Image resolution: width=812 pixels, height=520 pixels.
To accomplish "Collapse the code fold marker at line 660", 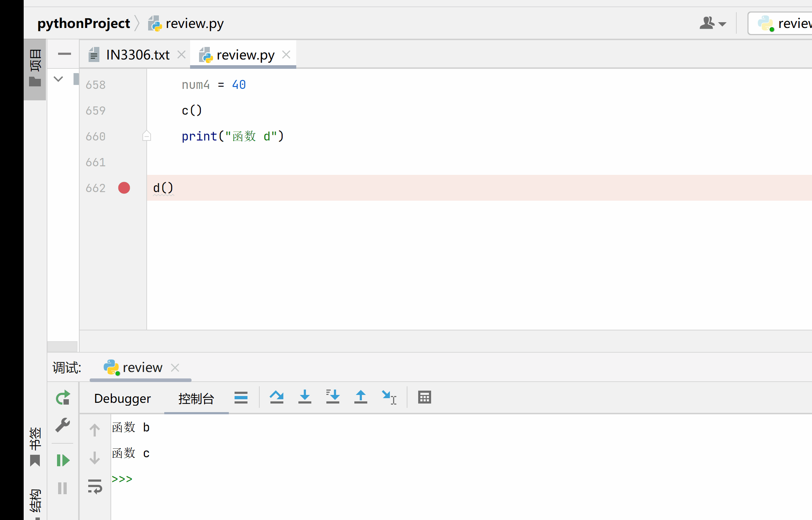I will pos(146,136).
